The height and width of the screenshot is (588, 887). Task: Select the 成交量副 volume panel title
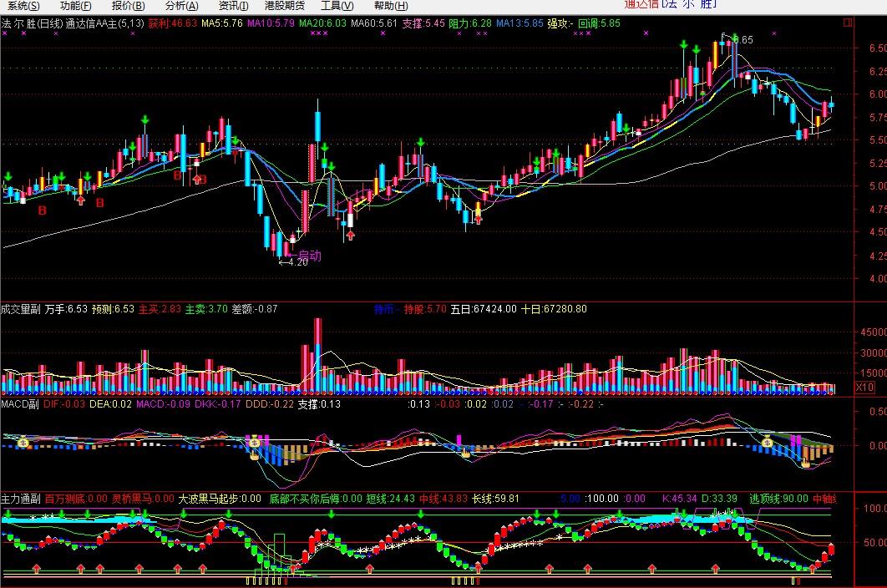(x=20, y=309)
